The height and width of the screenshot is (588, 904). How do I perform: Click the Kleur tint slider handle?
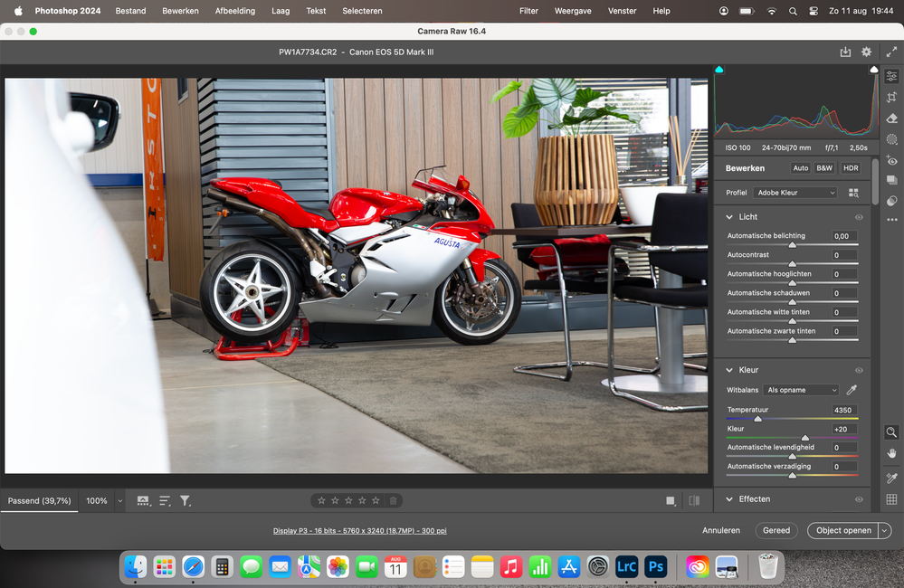[804, 438]
